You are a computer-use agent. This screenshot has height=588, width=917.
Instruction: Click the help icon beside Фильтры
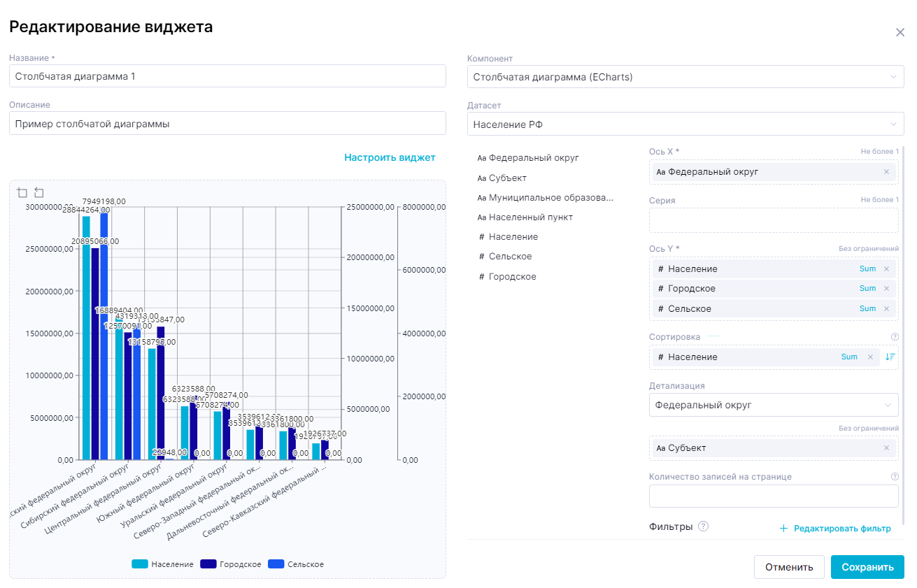[x=703, y=526]
